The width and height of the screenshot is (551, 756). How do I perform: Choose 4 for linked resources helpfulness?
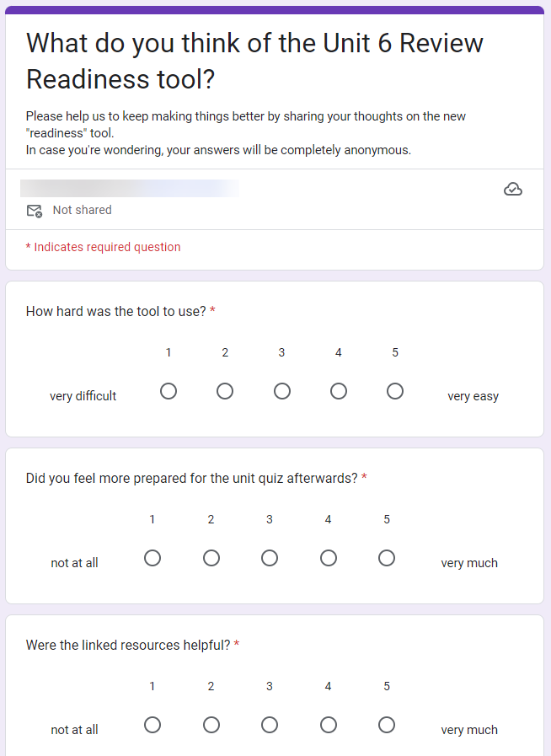(329, 725)
